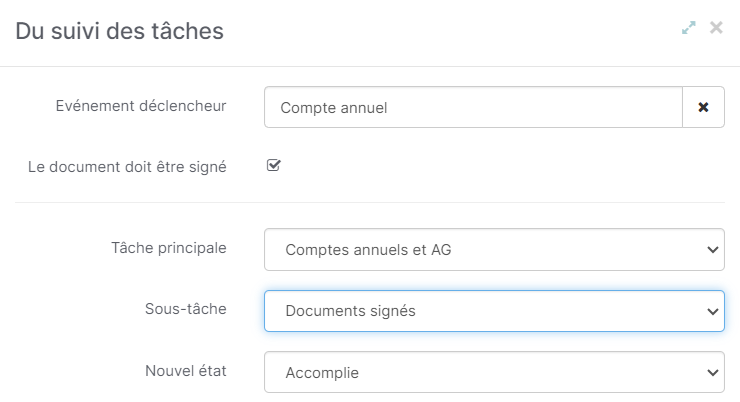Expand the dialog to full screen

point(689,28)
